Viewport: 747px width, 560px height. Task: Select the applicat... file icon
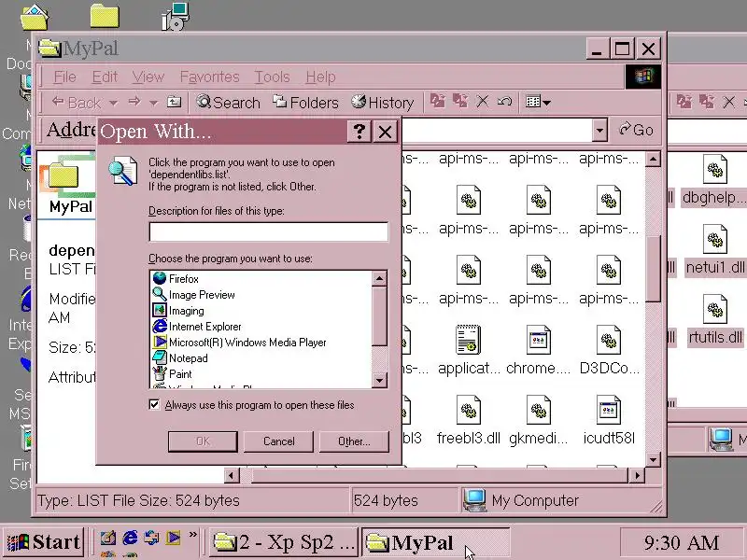click(x=469, y=340)
